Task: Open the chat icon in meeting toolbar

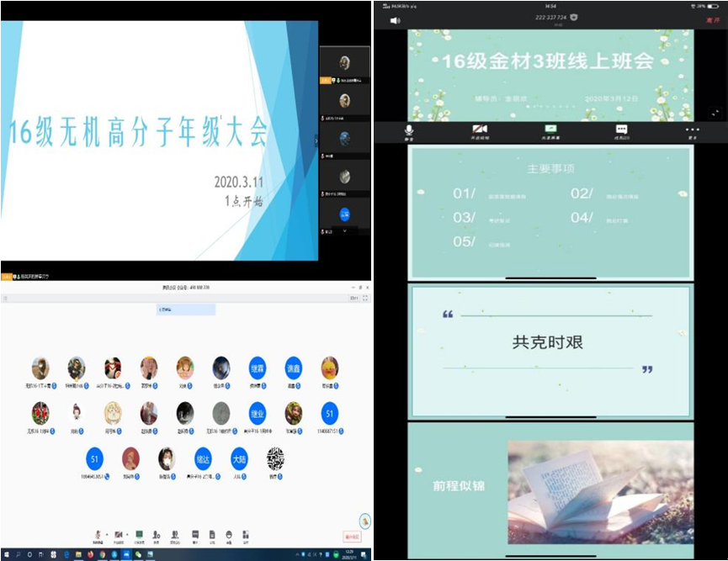Action: click(195, 534)
